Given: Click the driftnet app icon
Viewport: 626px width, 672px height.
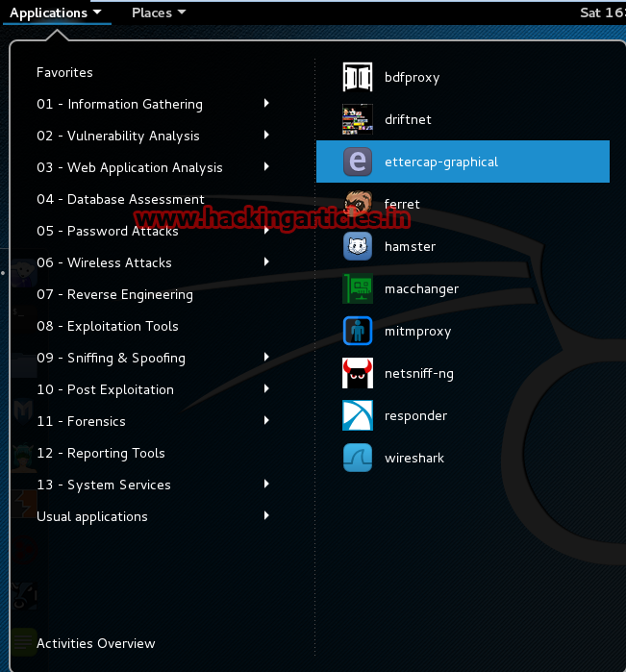Looking at the screenshot, I should pyautogui.click(x=358, y=119).
